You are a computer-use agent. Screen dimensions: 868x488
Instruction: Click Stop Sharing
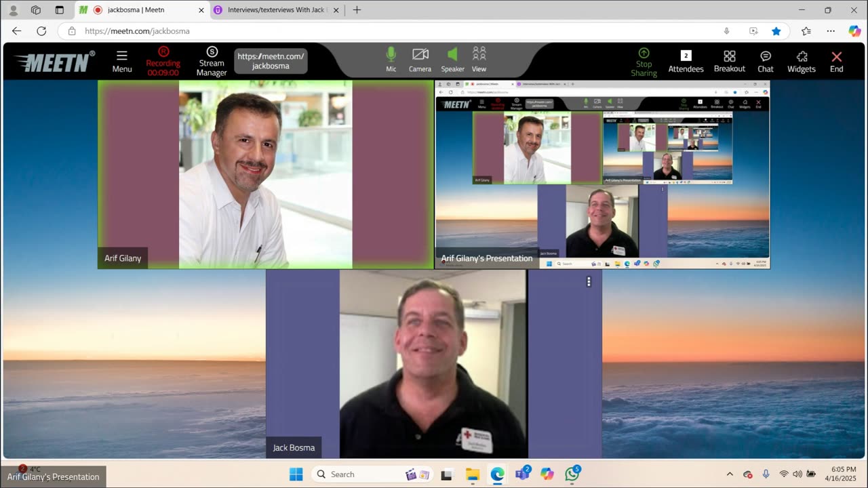(644, 62)
